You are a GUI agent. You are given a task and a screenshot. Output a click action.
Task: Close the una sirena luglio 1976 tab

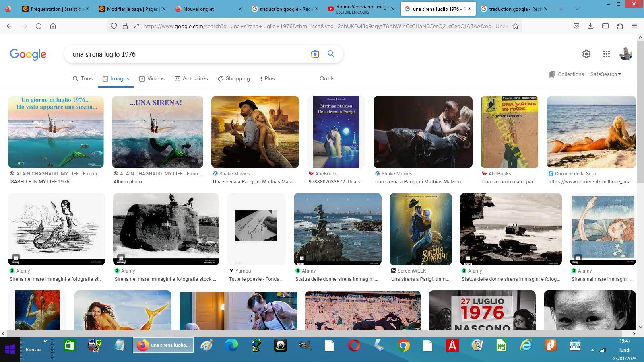pyautogui.click(x=469, y=9)
